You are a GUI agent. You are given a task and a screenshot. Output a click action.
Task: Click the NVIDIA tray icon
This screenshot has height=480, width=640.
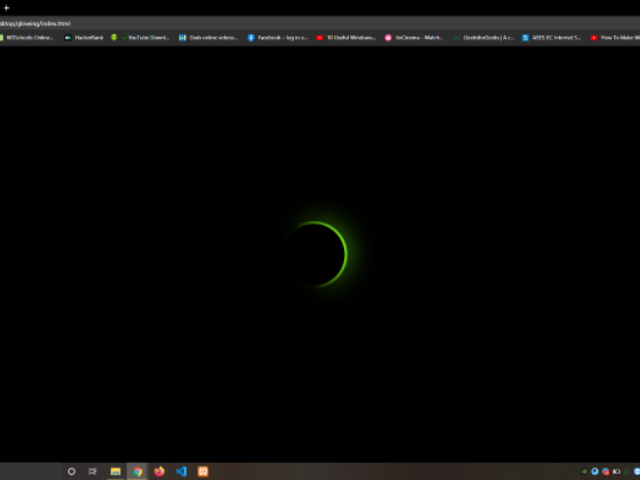pyautogui.click(x=584, y=471)
